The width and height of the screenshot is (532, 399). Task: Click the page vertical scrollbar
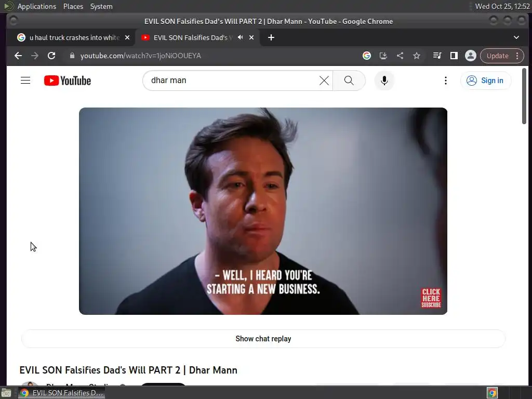(524, 96)
